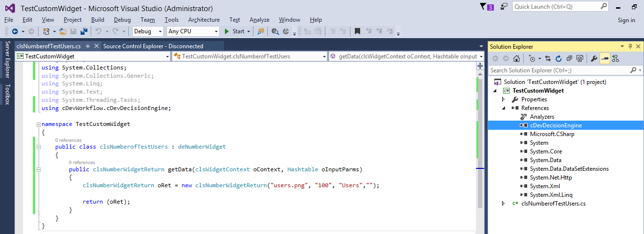Open Solution Explorer window position dropdown
The image size is (644, 234).
point(622,46)
